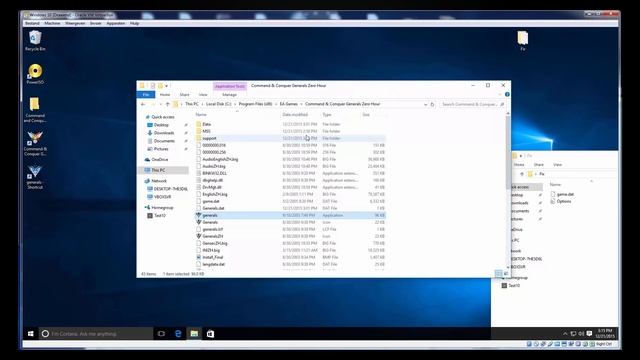Open the View ribbon tab in Zero Hour window
The height and width of the screenshot is (360, 640).
tap(203, 95)
